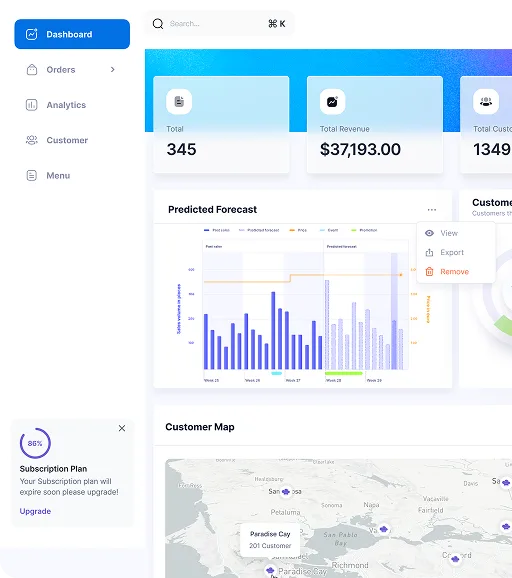Click the green promotion marker under chart

(344, 373)
